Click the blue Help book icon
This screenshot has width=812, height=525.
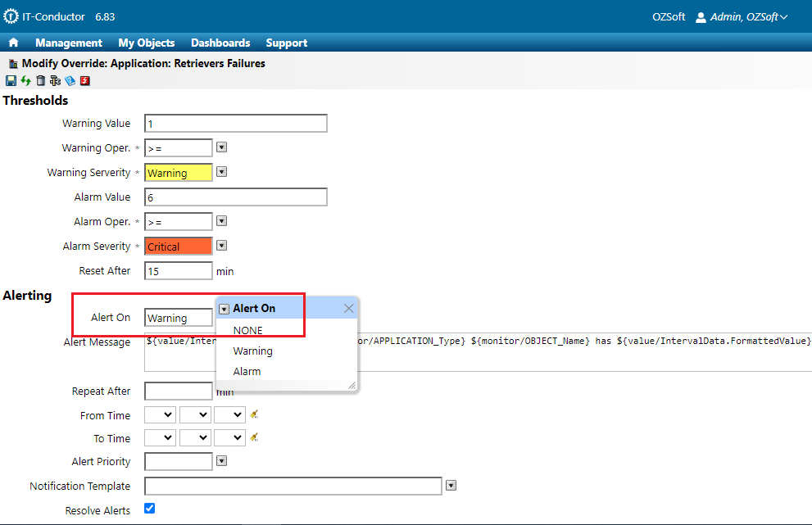(70, 81)
